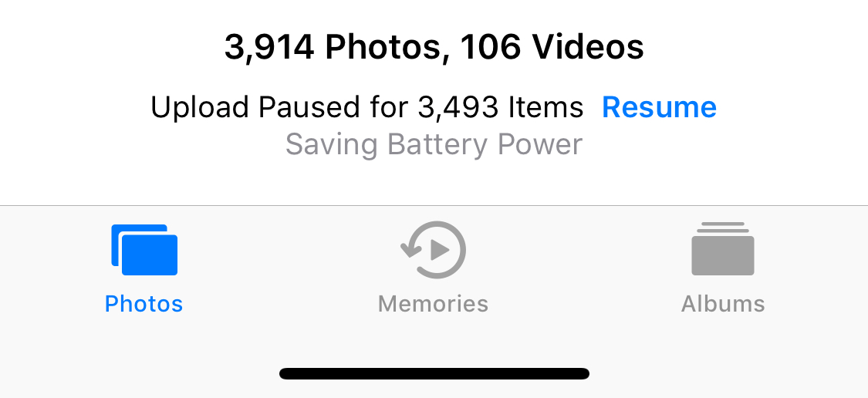The image size is (868, 398).
Task: Click the black home indicator bar
Action: click(434, 373)
